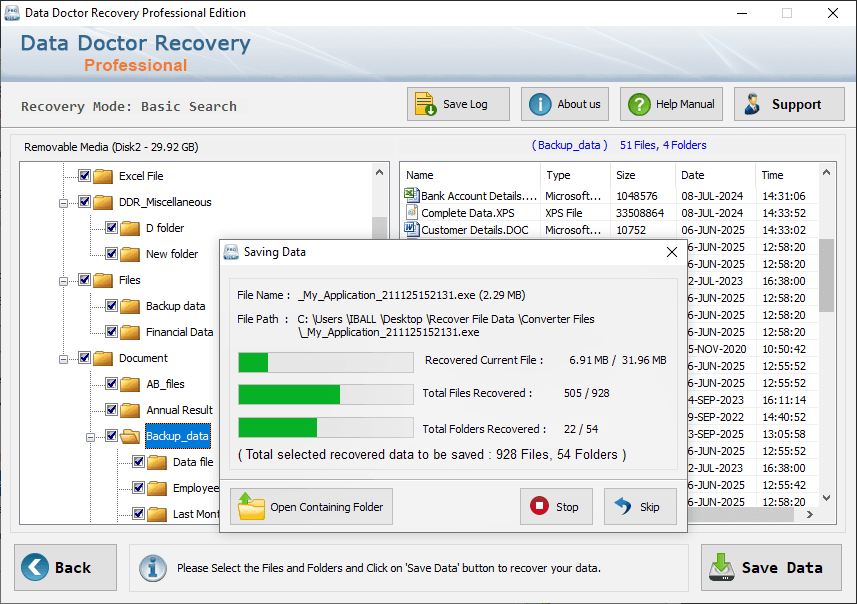Click the file list scroll up arrow
Screen dimensions: 857x604
tap(826, 172)
